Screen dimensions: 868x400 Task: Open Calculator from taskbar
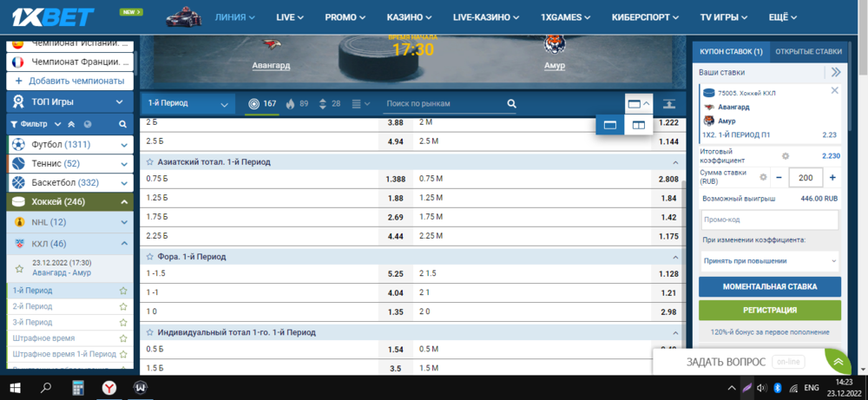pyautogui.click(x=78, y=389)
